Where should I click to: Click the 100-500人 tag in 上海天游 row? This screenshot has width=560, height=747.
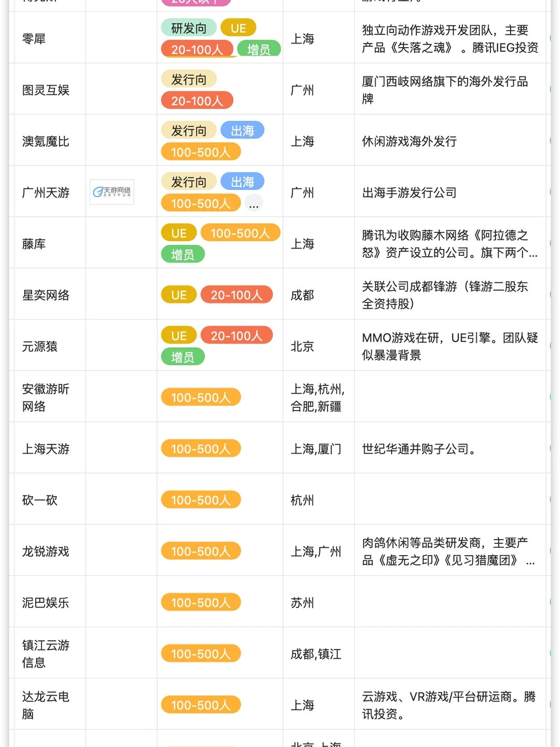pos(201,448)
